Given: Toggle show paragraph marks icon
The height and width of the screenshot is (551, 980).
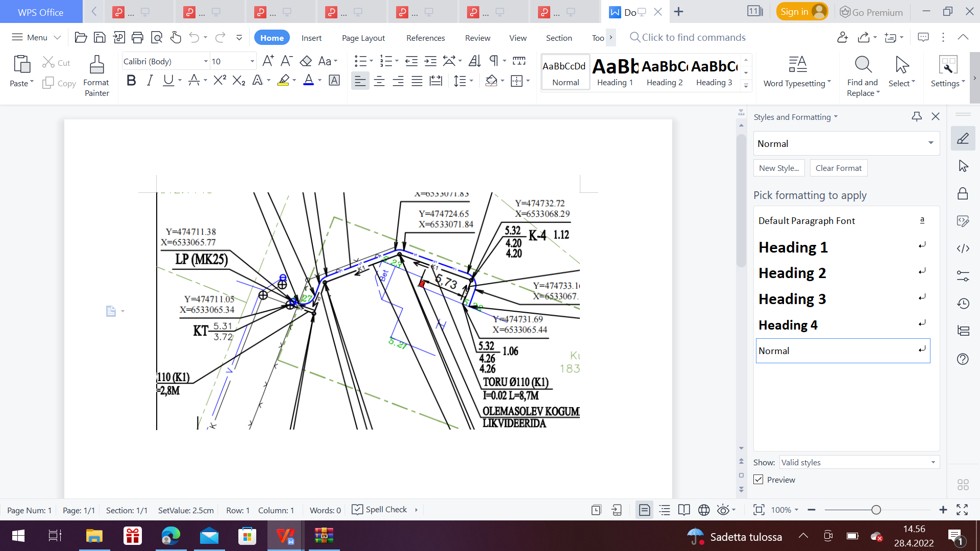Looking at the screenshot, I should 493,61.
